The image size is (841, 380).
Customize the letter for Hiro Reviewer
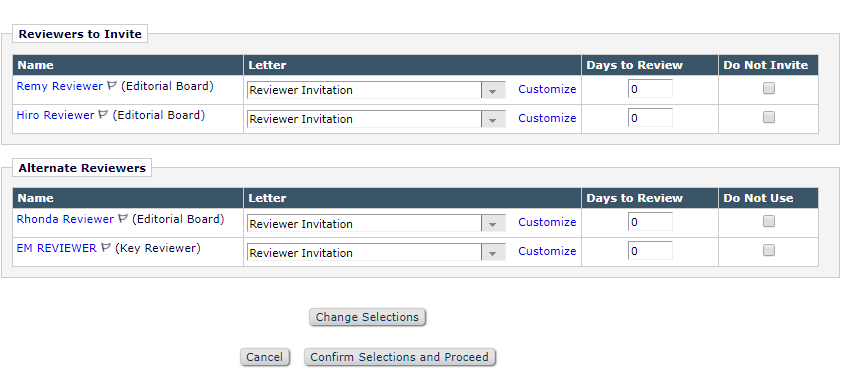click(x=547, y=118)
